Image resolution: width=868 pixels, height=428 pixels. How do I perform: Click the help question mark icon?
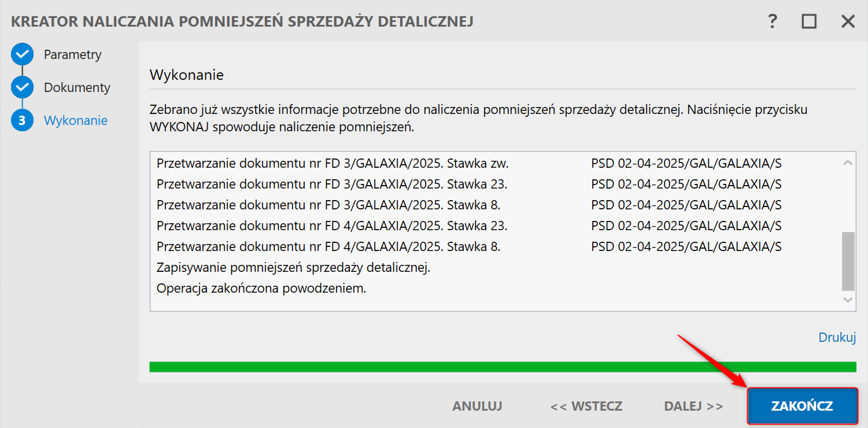point(772,22)
